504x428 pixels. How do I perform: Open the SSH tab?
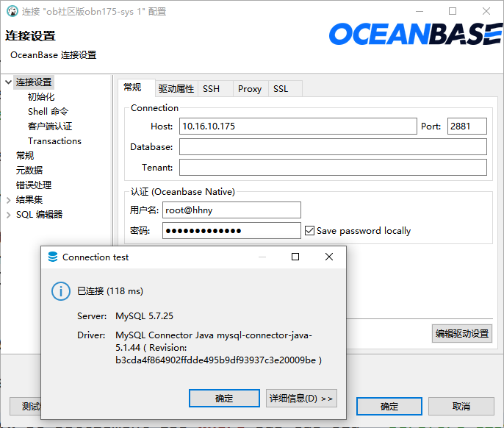(211, 89)
